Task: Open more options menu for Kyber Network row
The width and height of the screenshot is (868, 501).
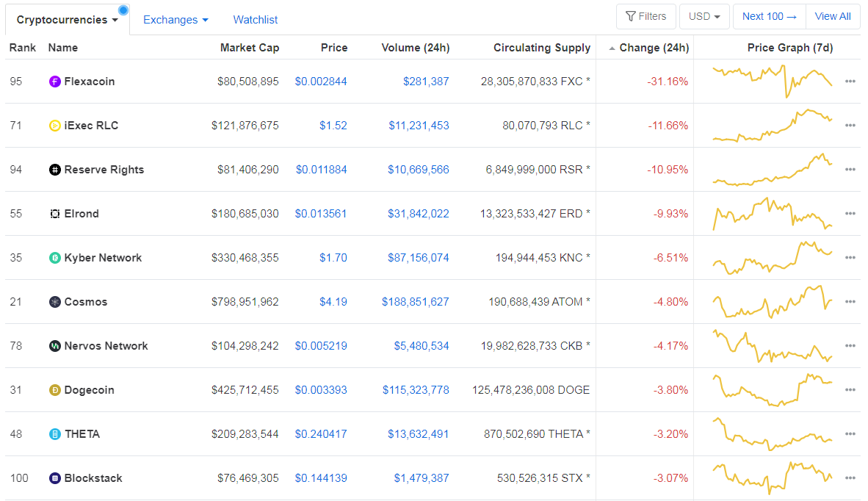Action: point(850,257)
